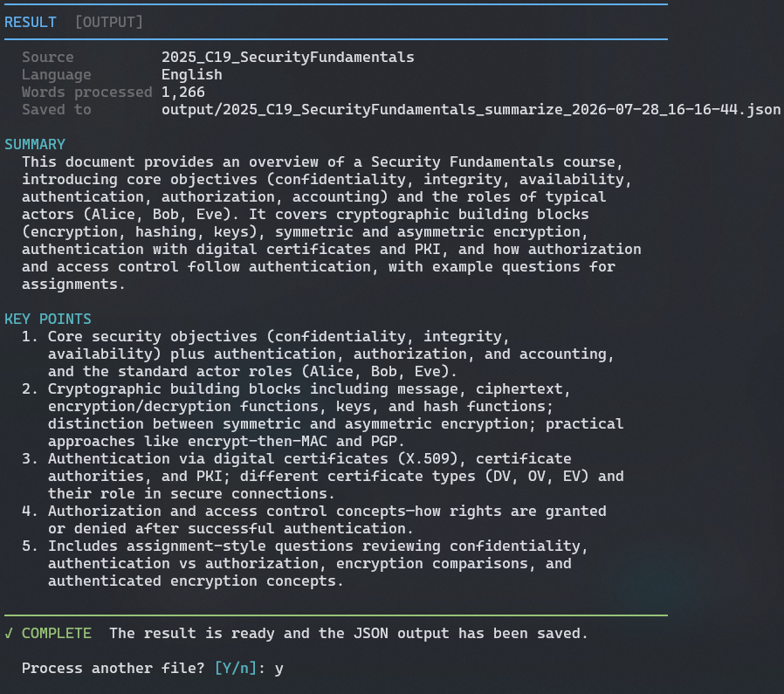
Task: Click key point 5 about assignment-style questions
Action: click(x=305, y=564)
